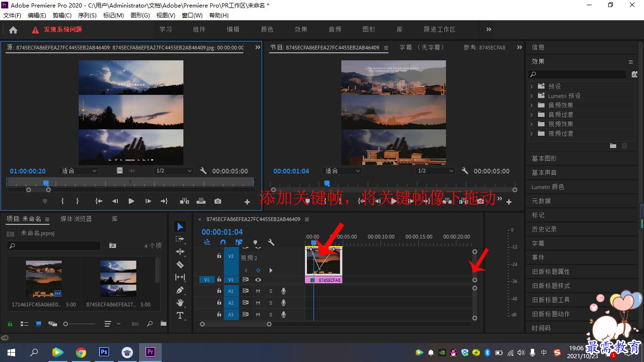This screenshot has width=644, height=362.
Task: Click the system problem warning icon
Action: (35, 30)
